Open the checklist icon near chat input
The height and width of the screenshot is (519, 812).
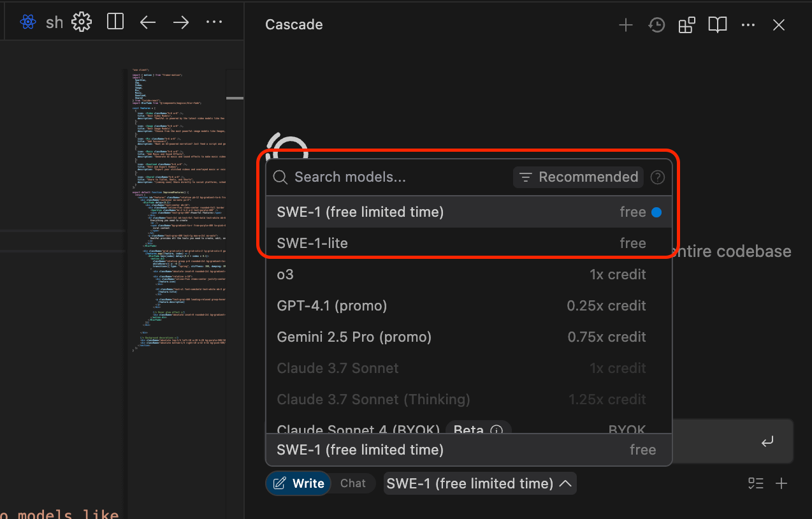click(755, 483)
